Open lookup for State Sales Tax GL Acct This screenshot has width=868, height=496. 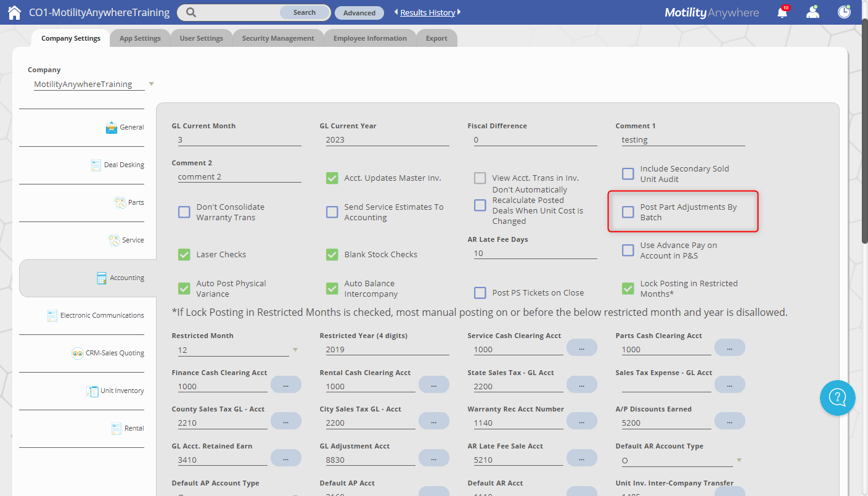click(x=581, y=384)
